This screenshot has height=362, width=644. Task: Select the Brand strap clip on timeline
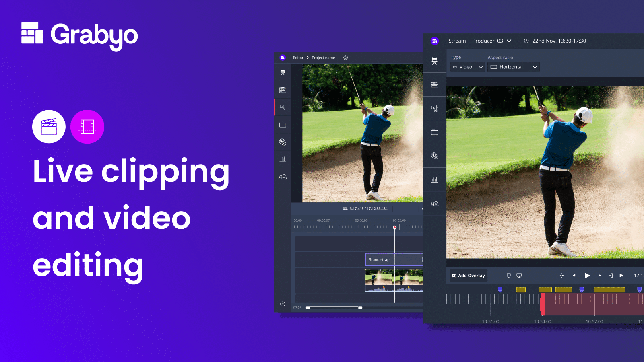click(394, 260)
